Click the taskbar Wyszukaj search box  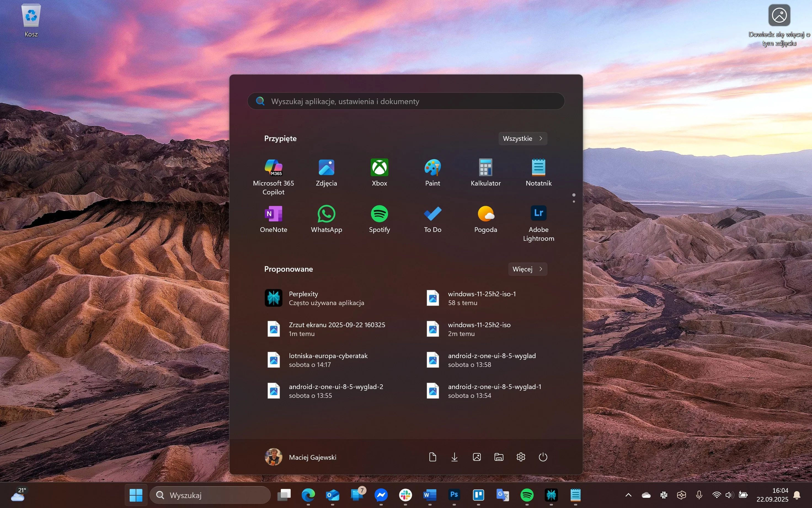210,495
